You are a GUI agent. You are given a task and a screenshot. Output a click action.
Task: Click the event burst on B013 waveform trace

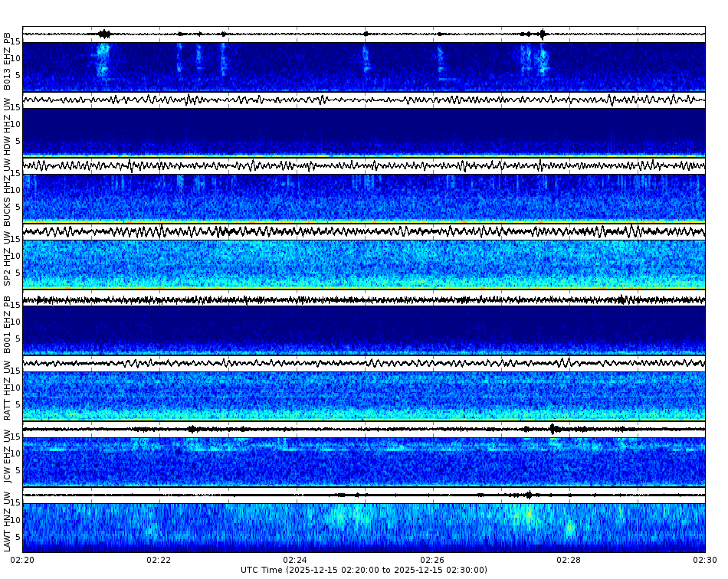[103, 32]
